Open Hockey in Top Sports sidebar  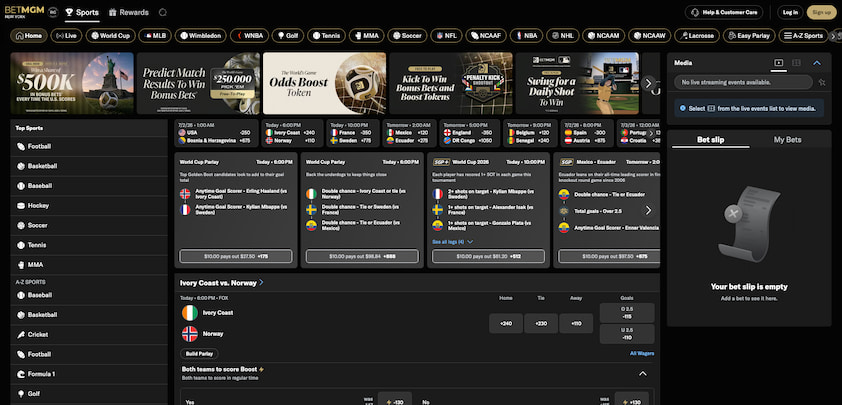click(x=89, y=206)
